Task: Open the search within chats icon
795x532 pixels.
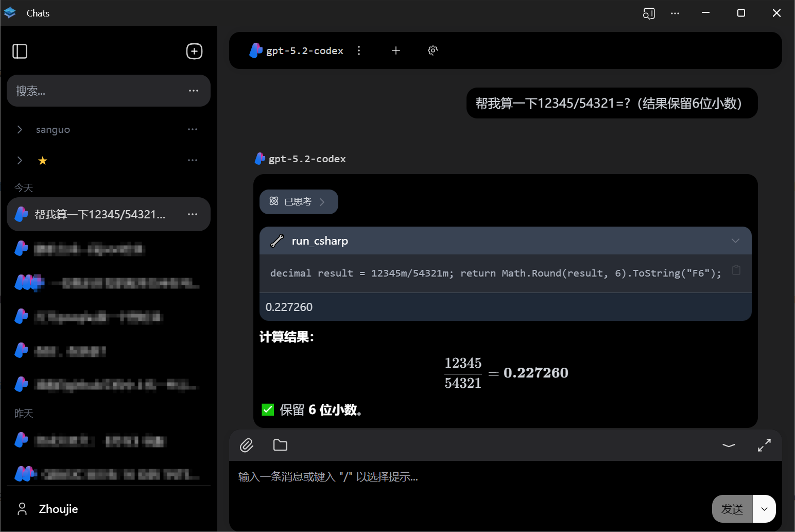Action: (x=649, y=13)
